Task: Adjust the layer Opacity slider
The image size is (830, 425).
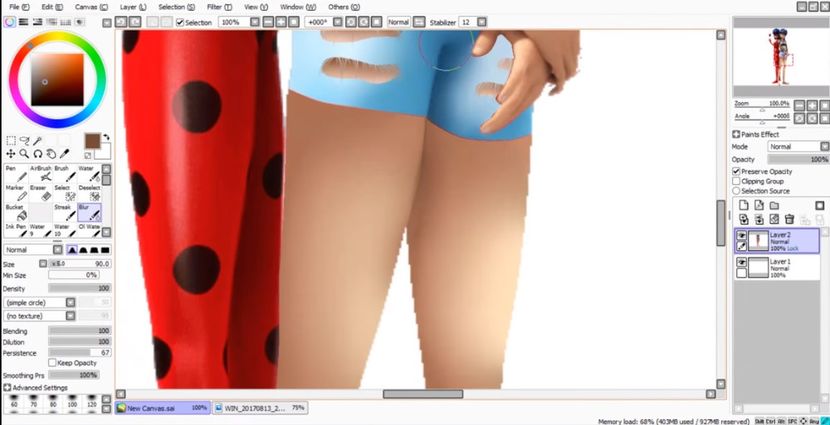Action: coord(798,159)
